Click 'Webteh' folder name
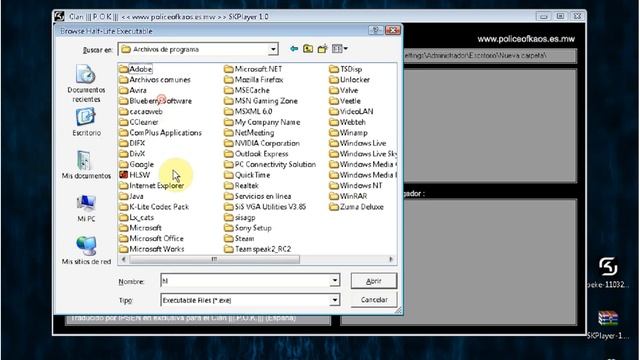This screenshot has height=360, width=640. 353,122
